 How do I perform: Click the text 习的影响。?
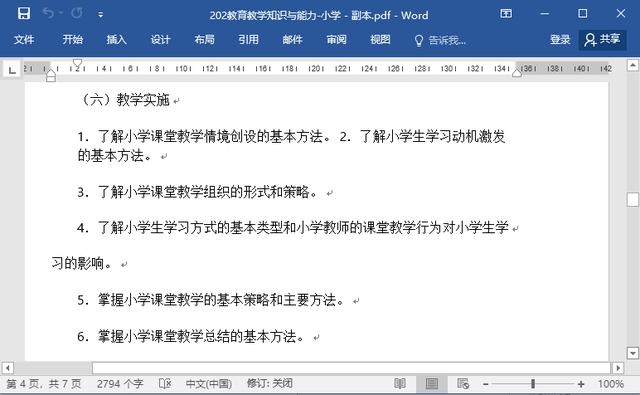tap(82, 264)
